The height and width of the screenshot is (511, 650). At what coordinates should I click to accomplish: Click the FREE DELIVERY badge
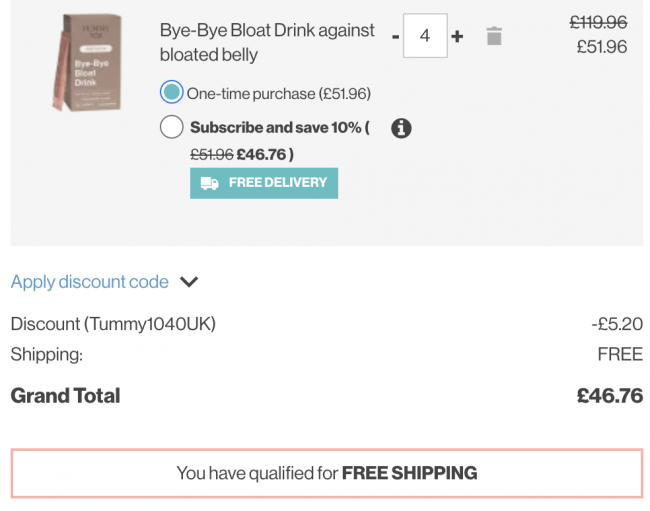pos(264,183)
